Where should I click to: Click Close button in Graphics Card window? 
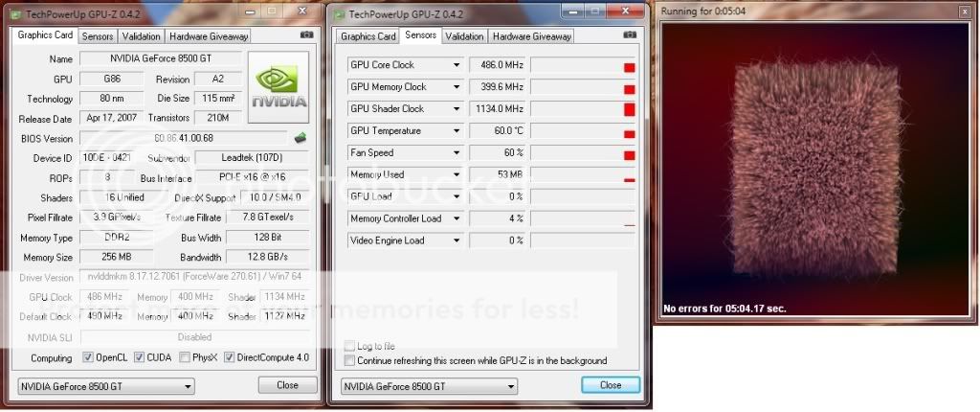point(287,384)
